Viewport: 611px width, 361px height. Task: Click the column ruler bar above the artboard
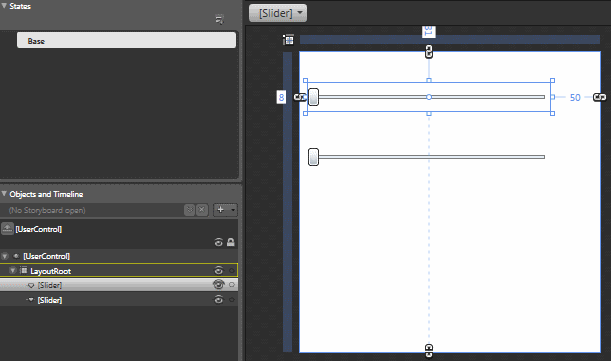click(450, 39)
